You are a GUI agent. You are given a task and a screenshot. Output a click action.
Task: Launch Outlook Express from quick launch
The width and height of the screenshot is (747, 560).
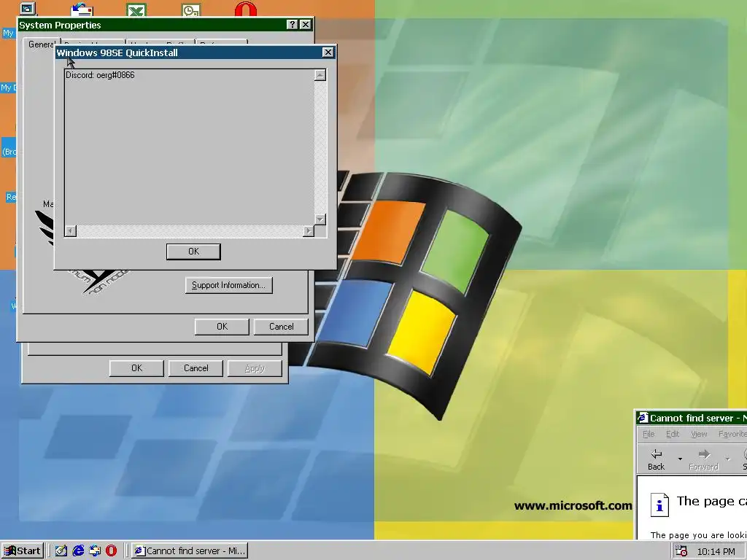(95, 551)
